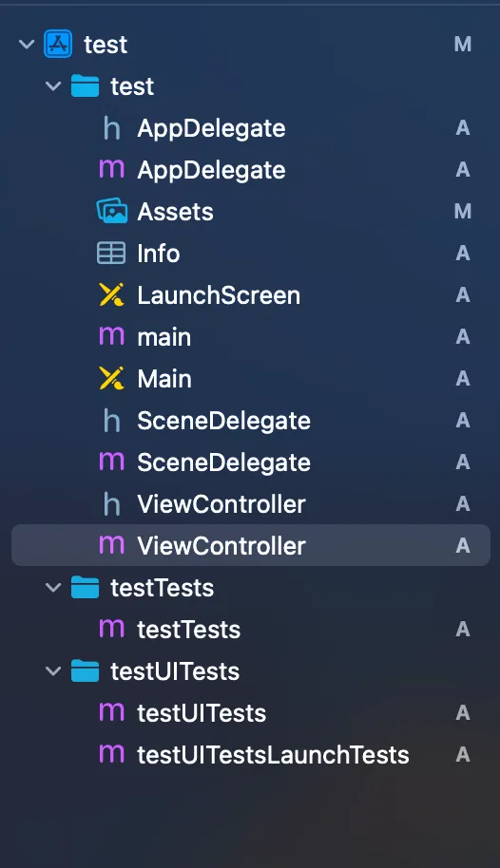This screenshot has height=868, width=500.
Task: Collapse the root test project chevron
Action: pos(27,45)
